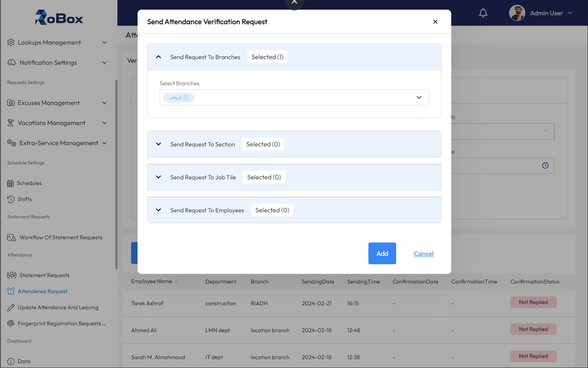This screenshot has width=588, height=368.
Task: Collapse the Send Request To Branches section
Action: click(x=158, y=57)
